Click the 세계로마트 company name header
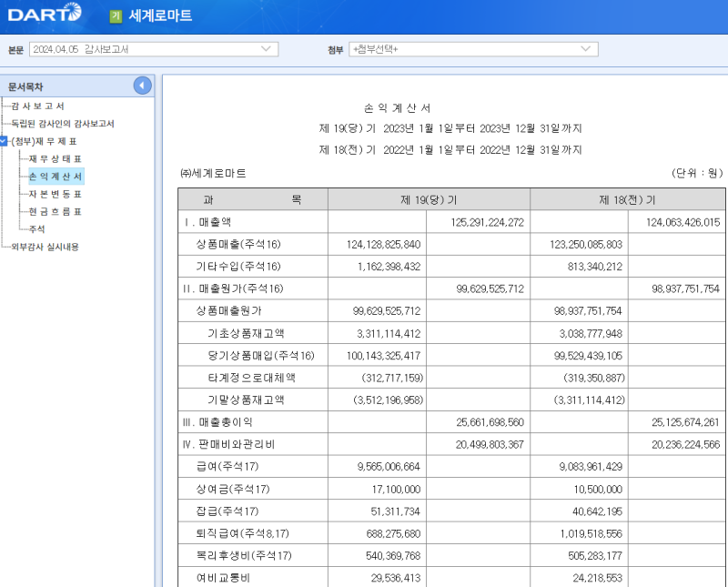 point(160,15)
